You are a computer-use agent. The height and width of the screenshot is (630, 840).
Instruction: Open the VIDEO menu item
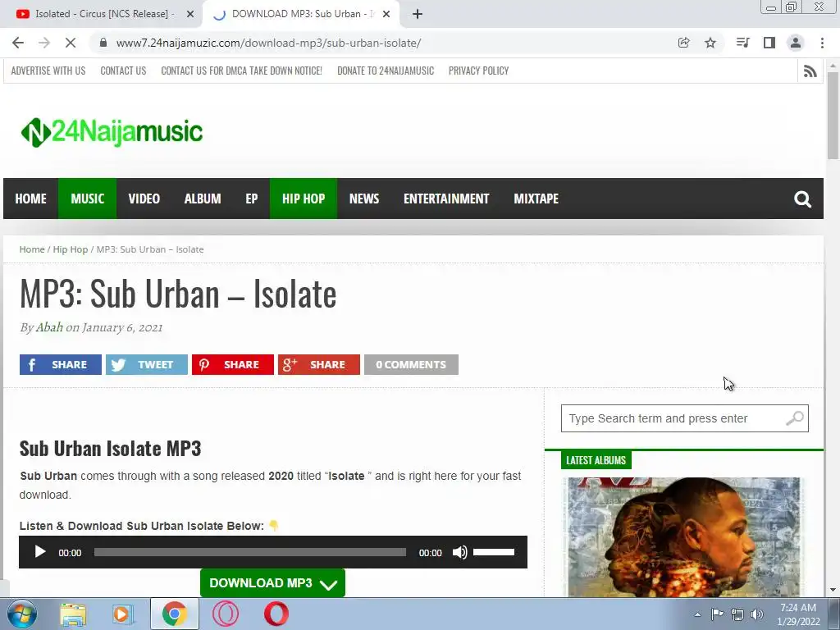pos(144,199)
